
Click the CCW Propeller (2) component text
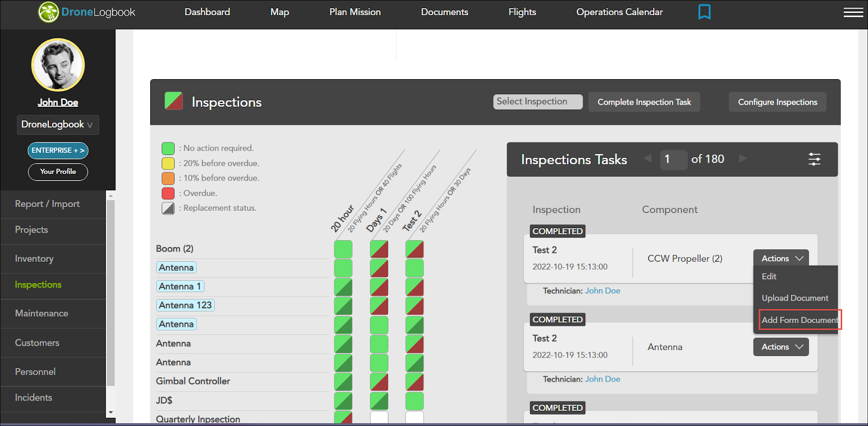tap(685, 259)
